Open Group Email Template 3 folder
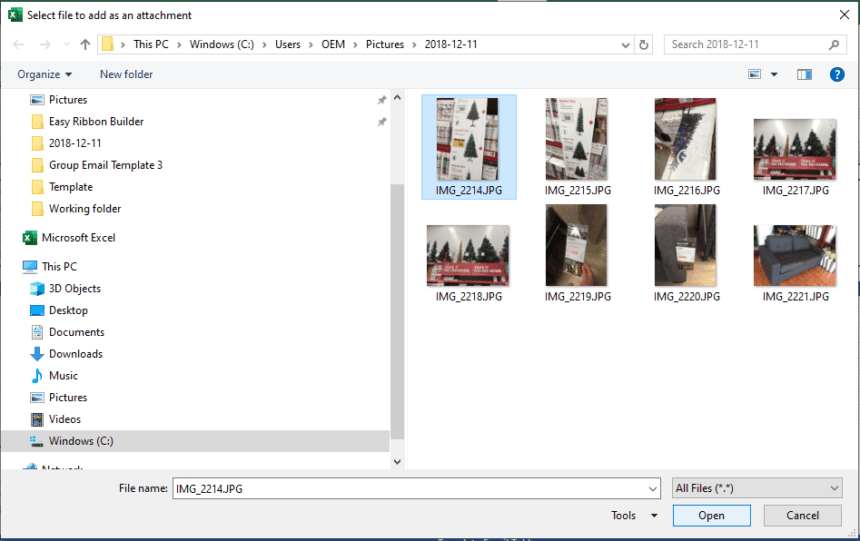The height and width of the screenshot is (541, 860). tap(105, 165)
